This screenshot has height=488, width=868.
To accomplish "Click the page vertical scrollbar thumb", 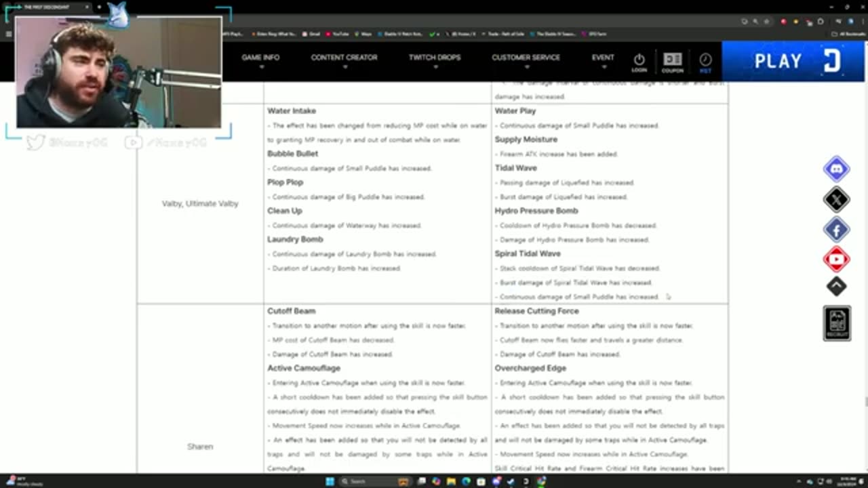I will click(865, 402).
